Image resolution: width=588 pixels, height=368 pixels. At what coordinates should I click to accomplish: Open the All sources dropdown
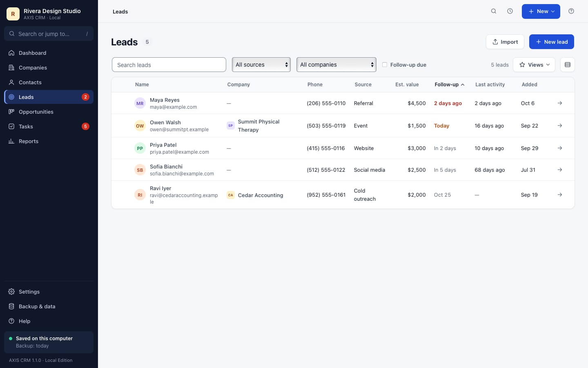click(261, 65)
